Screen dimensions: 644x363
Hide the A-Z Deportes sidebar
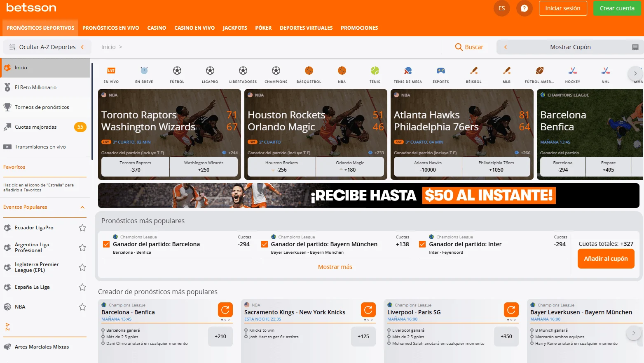click(47, 47)
